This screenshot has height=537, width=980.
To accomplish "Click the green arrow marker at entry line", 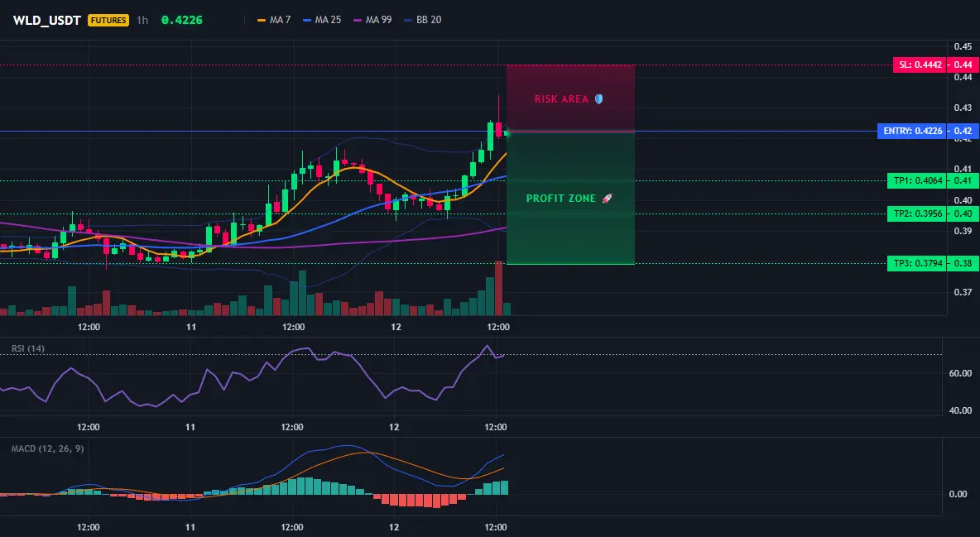I will tap(507, 132).
